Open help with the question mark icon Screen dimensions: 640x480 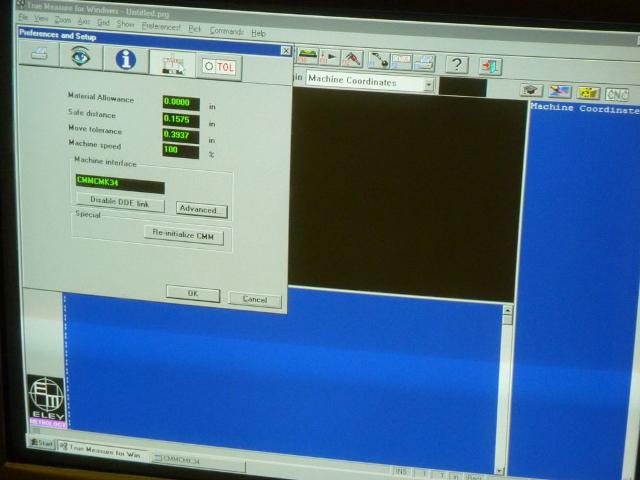pos(457,64)
